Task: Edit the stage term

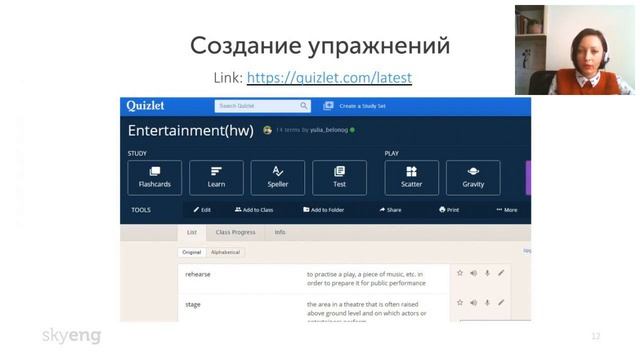Action: 501,302
